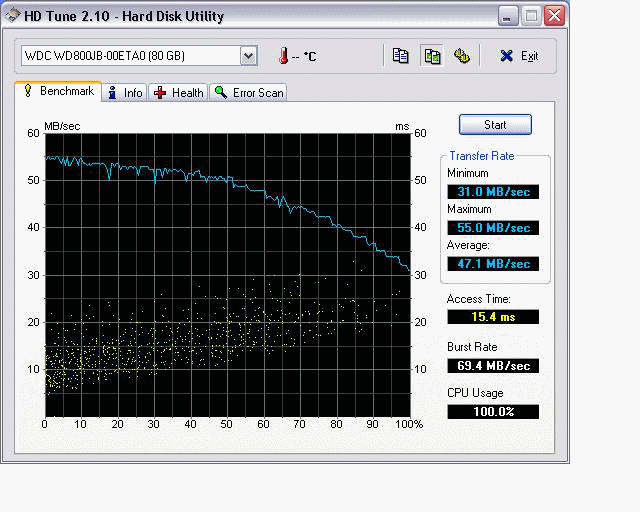
Task: Minimize the HD Tune window
Action: (x=507, y=16)
